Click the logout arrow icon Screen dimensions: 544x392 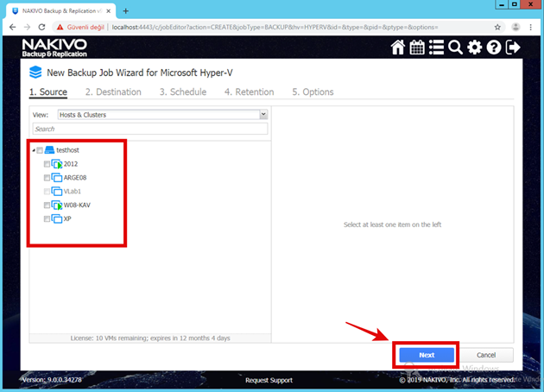coord(513,47)
